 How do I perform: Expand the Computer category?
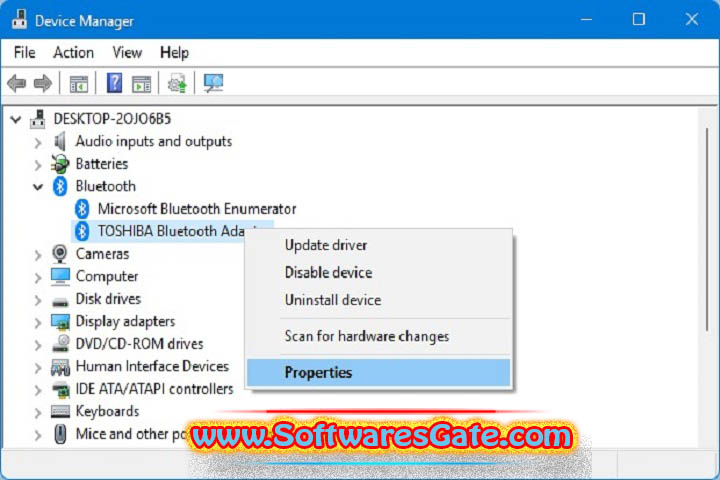pos(38,277)
